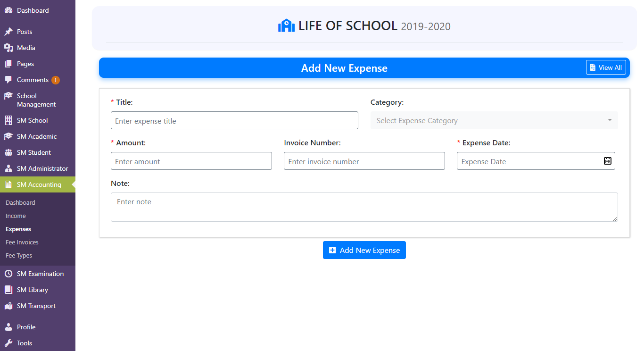Image resolution: width=644 pixels, height=351 pixels.
Task: Open Comments menu item
Action: click(38, 80)
